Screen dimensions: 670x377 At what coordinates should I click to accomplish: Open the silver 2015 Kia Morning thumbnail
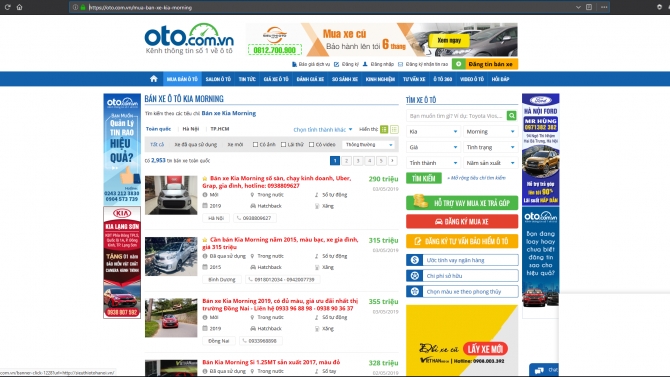point(171,256)
